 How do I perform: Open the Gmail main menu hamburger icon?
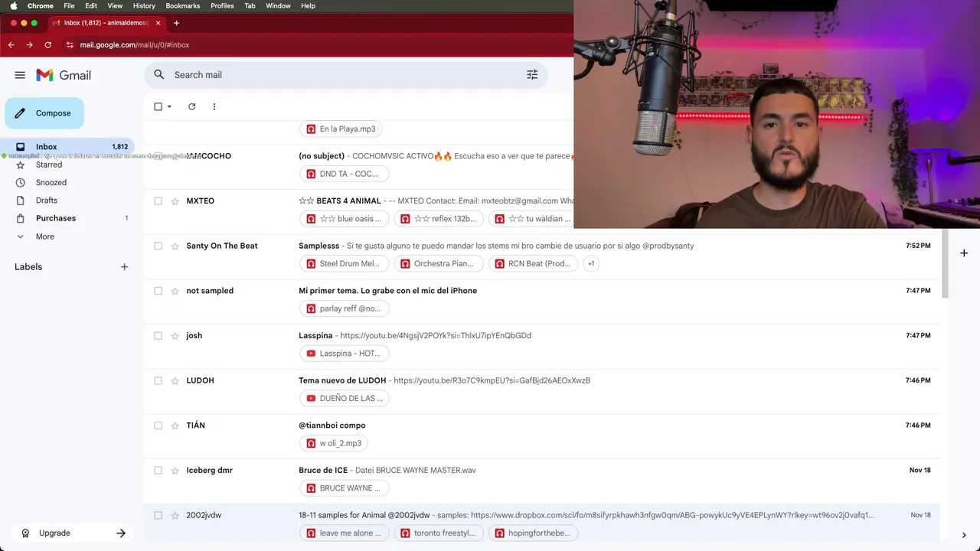click(x=20, y=75)
